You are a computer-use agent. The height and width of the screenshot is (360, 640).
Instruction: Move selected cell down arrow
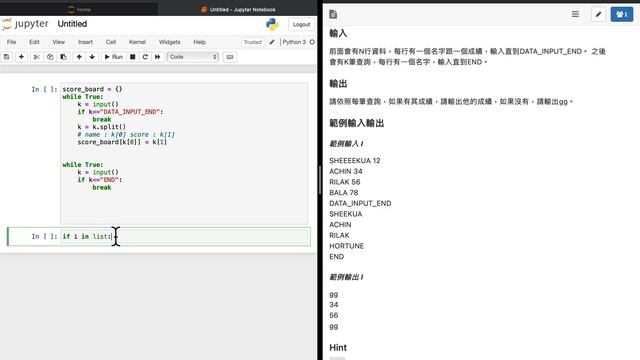coord(92,57)
